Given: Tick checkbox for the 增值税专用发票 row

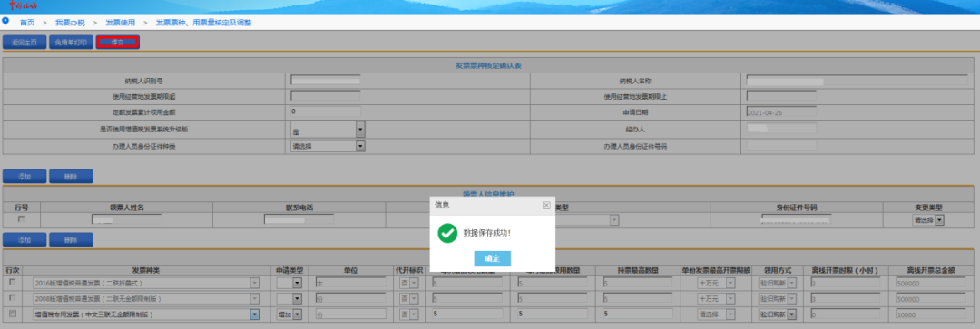Looking at the screenshot, I should [13, 314].
